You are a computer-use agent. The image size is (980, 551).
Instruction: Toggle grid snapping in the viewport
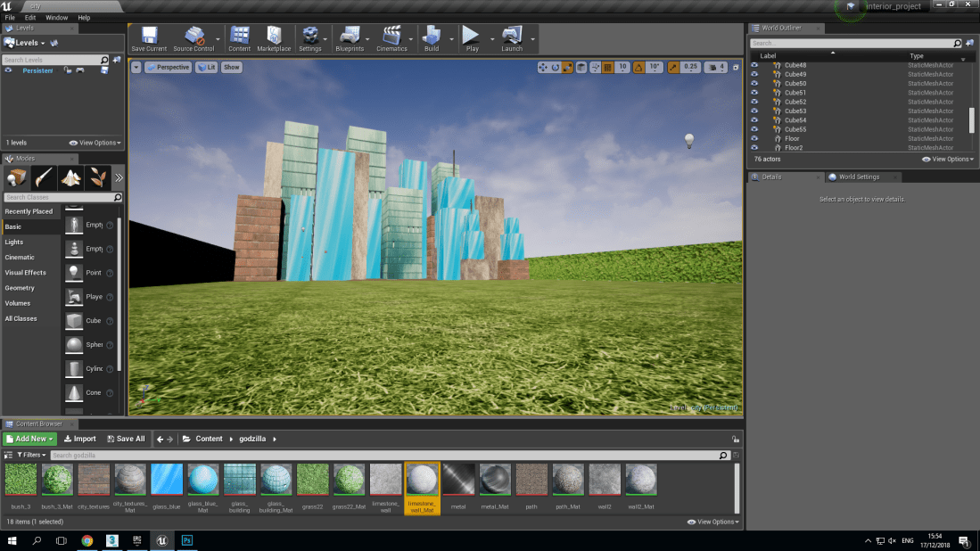608,67
